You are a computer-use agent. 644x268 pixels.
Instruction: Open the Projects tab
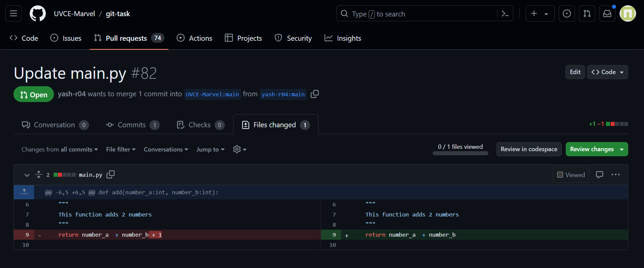tap(243, 38)
